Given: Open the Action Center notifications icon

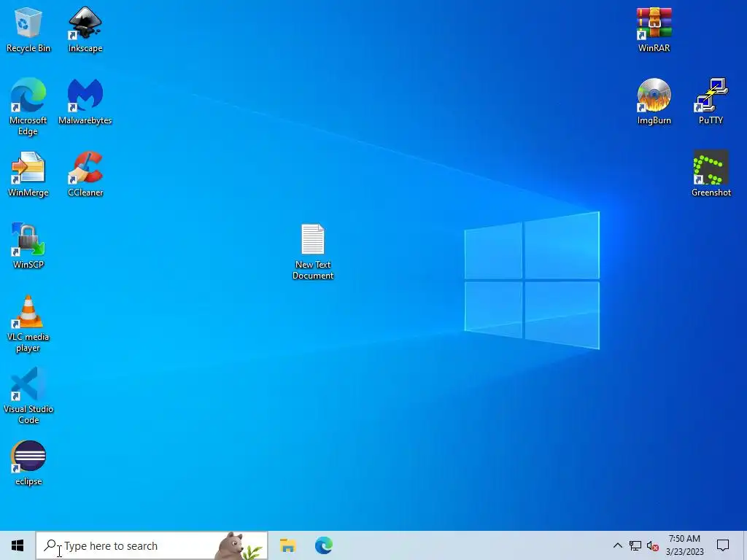Looking at the screenshot, I should (723, 545).
